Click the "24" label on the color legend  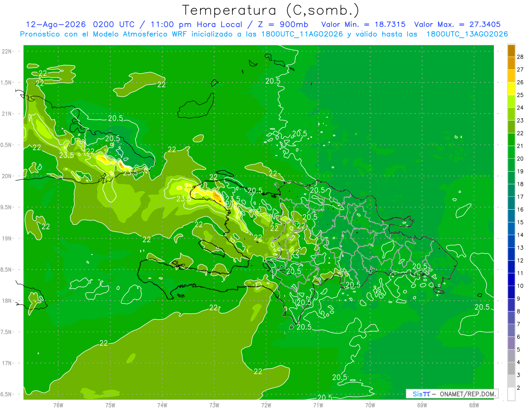click(x=520, y=108)
